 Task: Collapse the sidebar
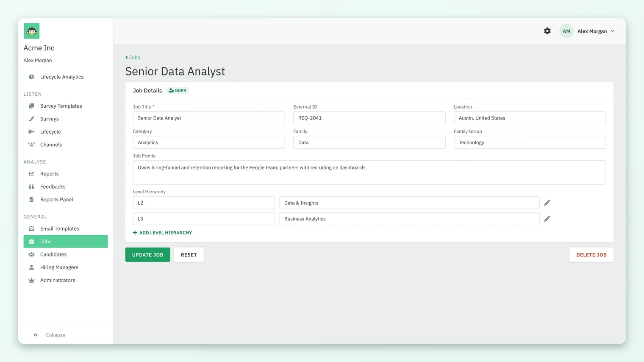[49, 335]
